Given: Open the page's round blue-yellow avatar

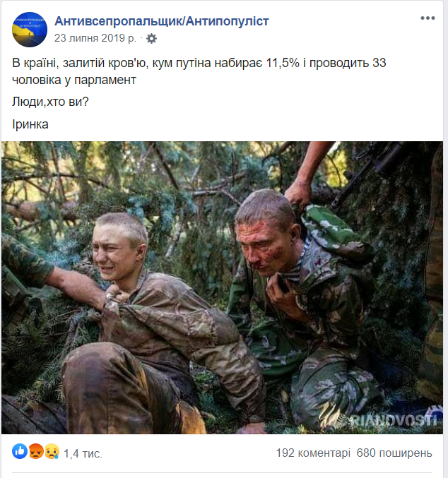Looking at the screenshot, I should click(30, 30).
